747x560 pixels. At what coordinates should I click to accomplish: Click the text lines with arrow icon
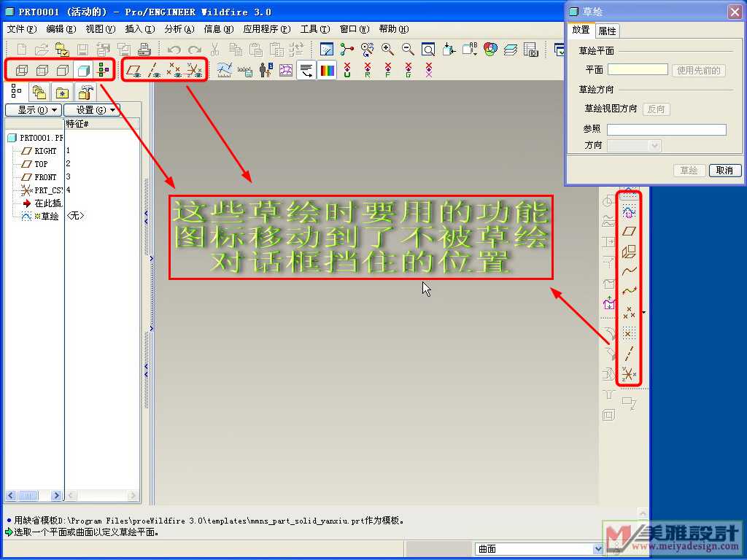(306, 71)
